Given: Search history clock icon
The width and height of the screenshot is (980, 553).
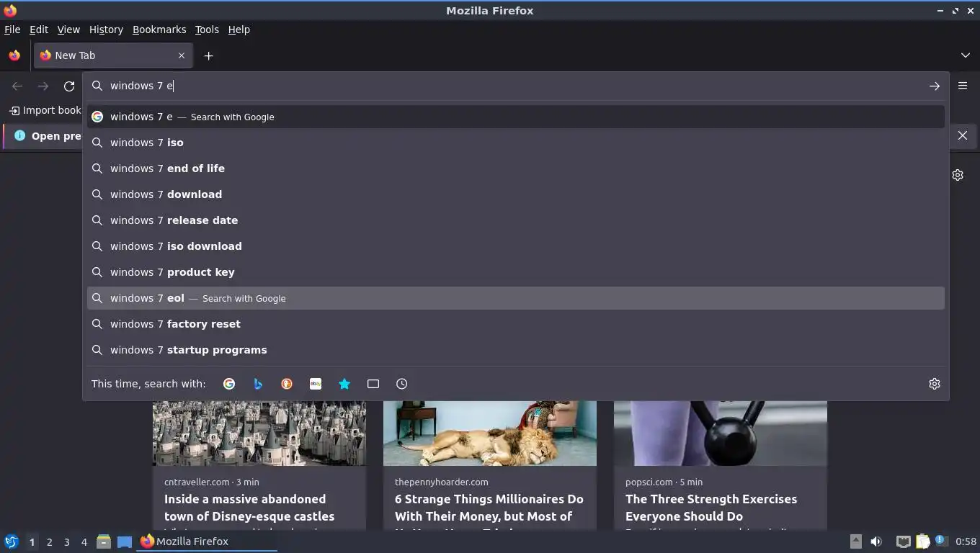Looking at the screenshot, I should click(x=402, y=384).
